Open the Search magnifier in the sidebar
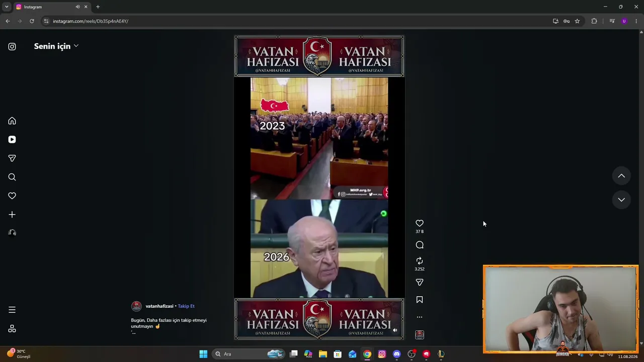The image size is (644, 362). pyautogui.click(x=12, y=177)
